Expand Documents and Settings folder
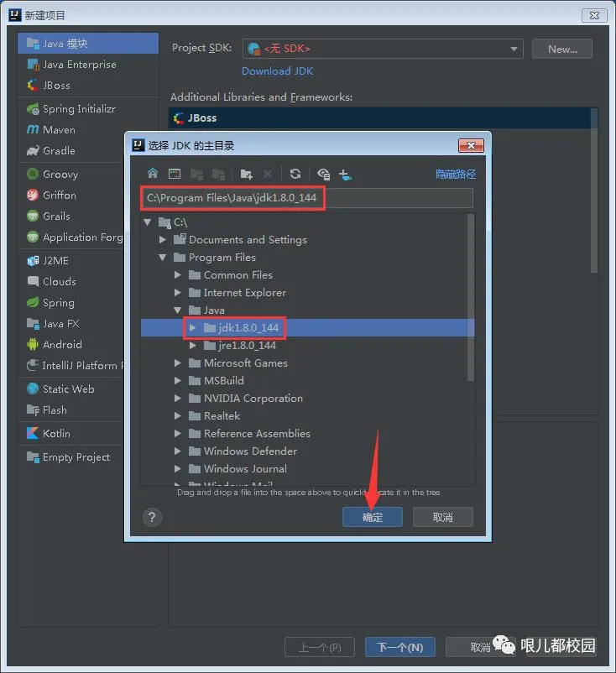 click(x=163, y=239)
